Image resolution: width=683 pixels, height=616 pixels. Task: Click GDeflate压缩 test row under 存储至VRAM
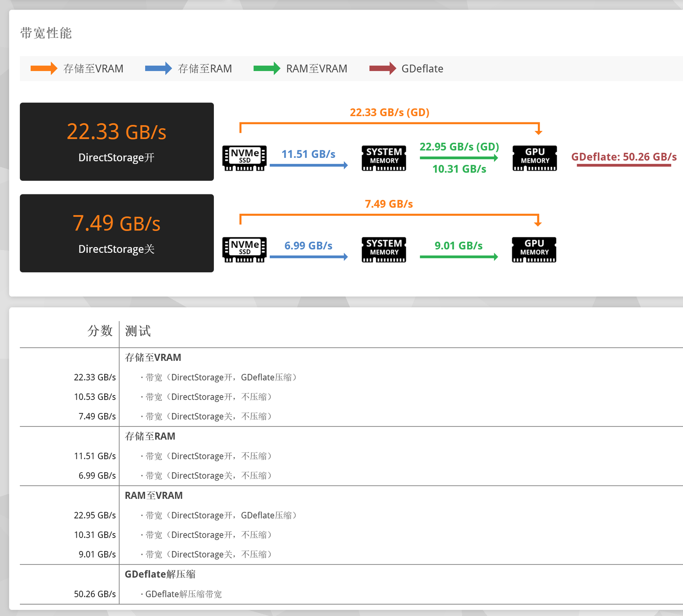pyautogui.click(x=219, y=377)
